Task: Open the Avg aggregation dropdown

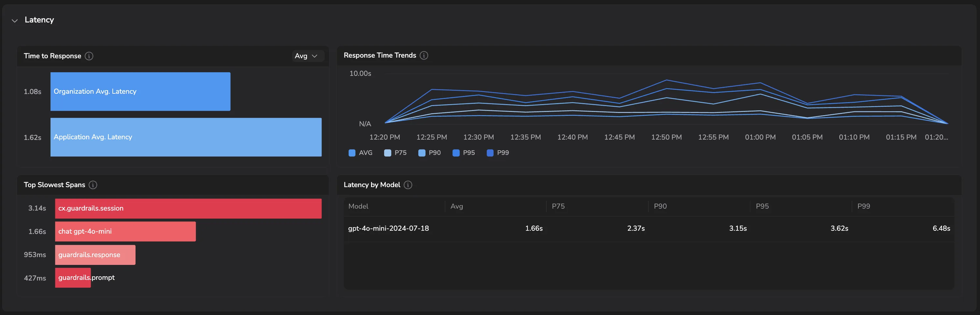Action: coord(308,56)
